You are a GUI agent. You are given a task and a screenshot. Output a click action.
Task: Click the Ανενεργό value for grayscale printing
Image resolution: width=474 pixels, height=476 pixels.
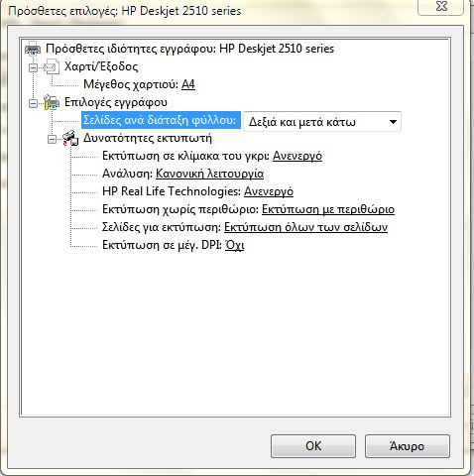(x=297, y=156)
